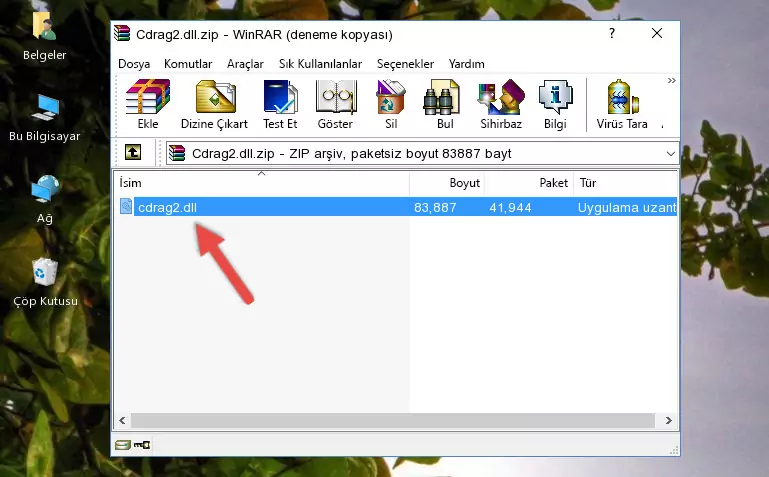769x477 pixels.
Task: Click the Ekle (Add) toolbar icon
Action: coord(148,103)
